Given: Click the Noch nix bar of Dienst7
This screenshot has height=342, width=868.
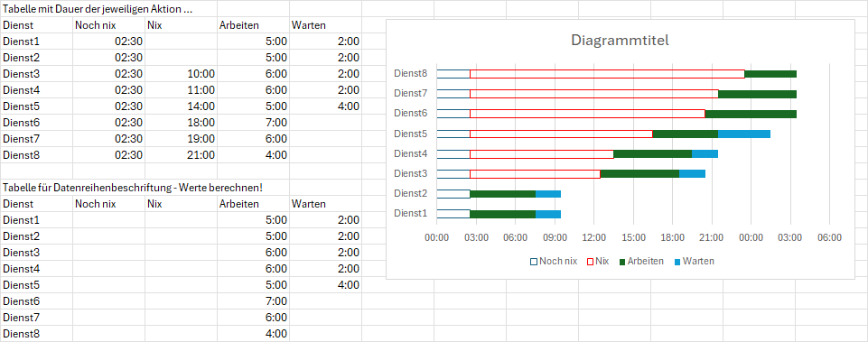Looking at the screenshot, I should tap(453, 94).
